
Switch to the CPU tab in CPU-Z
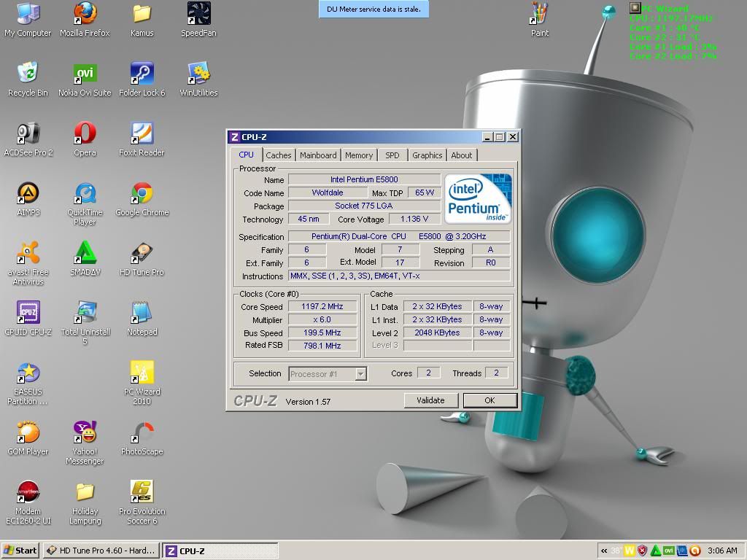pos(247,155)
